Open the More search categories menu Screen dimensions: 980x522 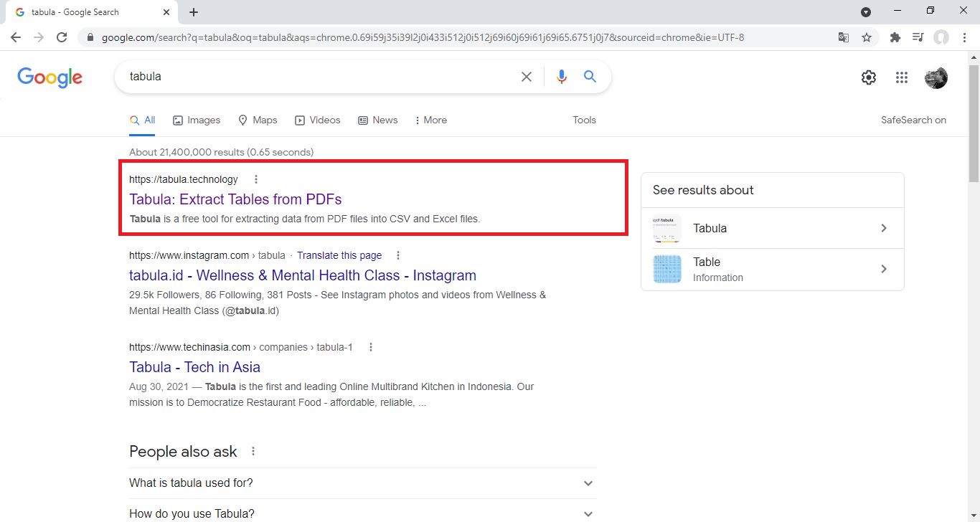431,120
